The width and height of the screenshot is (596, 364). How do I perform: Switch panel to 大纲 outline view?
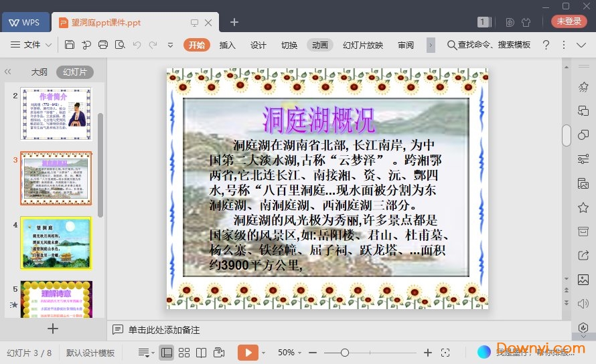tap(39, 72)
